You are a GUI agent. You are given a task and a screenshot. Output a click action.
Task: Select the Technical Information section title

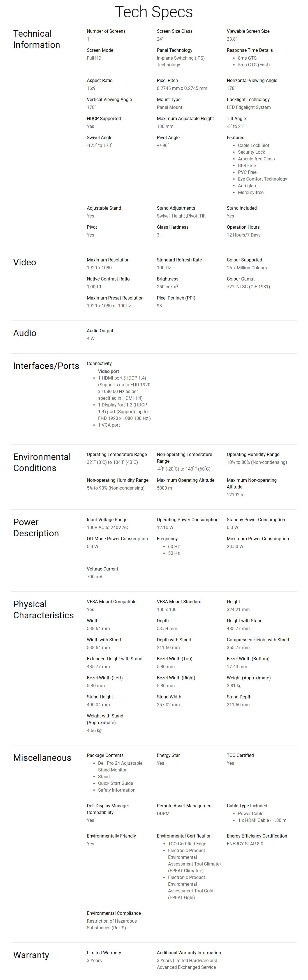[36, 39]
